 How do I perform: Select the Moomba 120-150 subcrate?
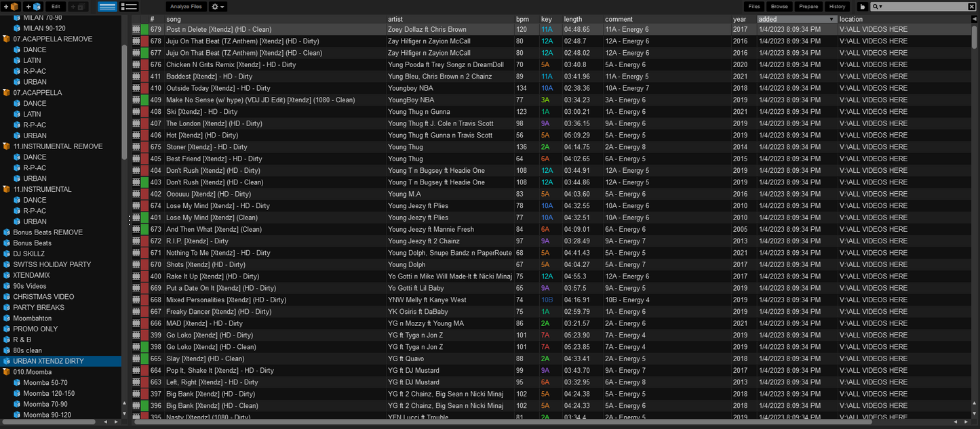click(x=49, y=394)
